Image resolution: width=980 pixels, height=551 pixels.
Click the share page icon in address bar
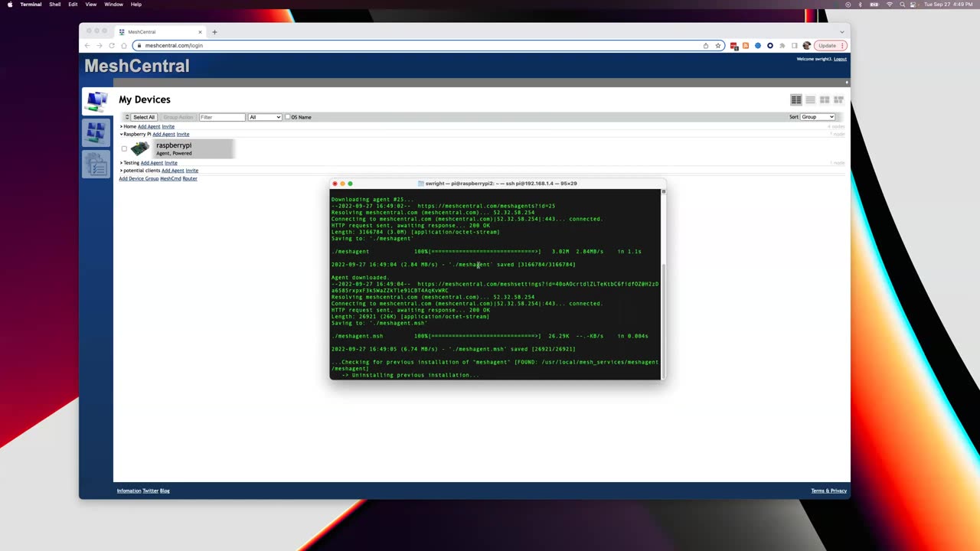click(x=706, y=45)
